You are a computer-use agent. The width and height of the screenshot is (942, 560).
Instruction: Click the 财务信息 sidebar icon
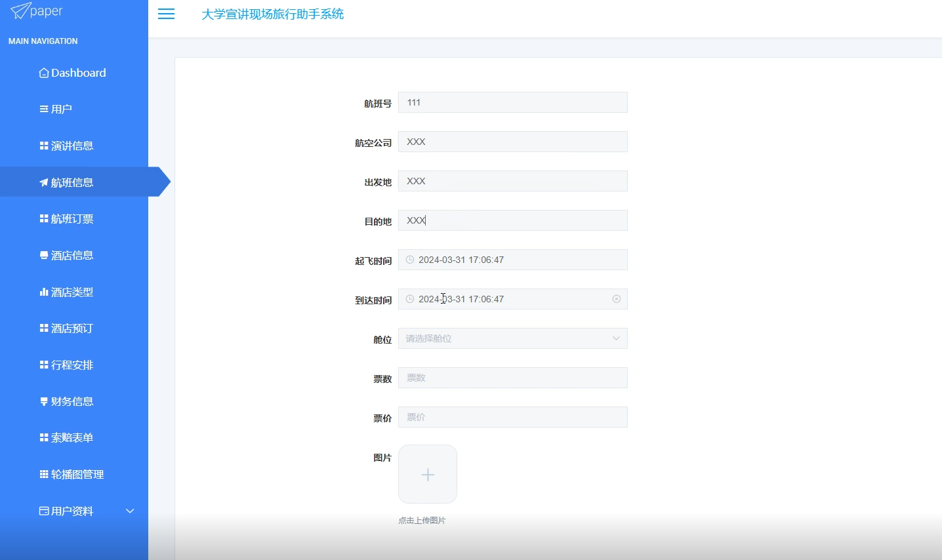(44, 401)
